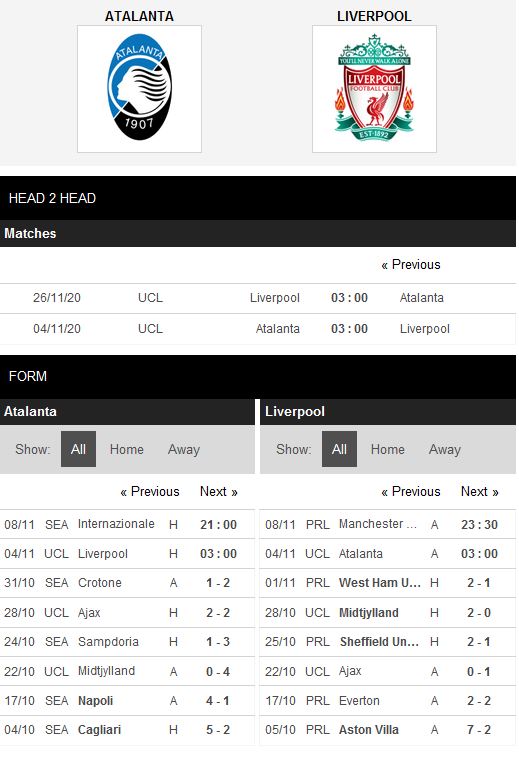The height and width of the screenshot is (762, 519).
Task: Open Liverpool's West Ham 2-1 result
Action: (388, 583)
